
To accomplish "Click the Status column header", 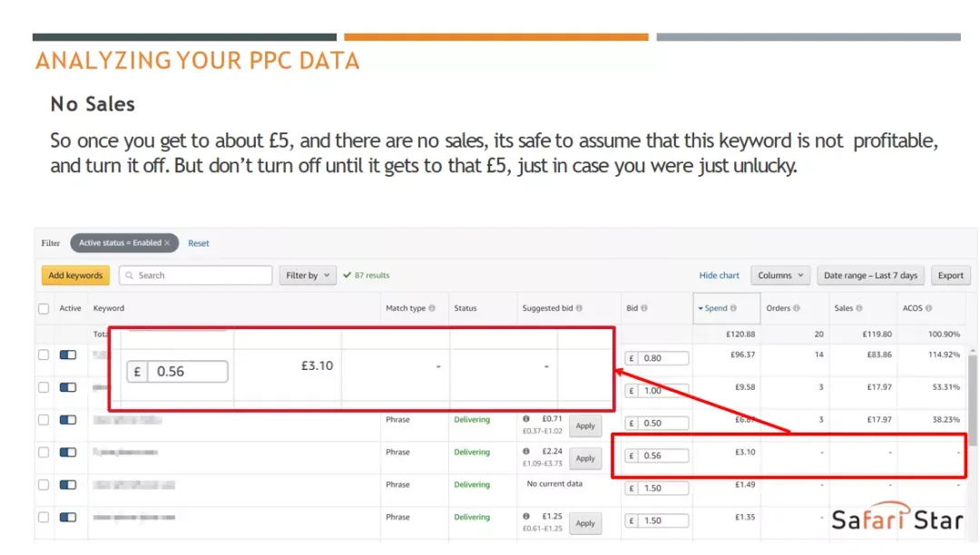I will coord(465,308).
